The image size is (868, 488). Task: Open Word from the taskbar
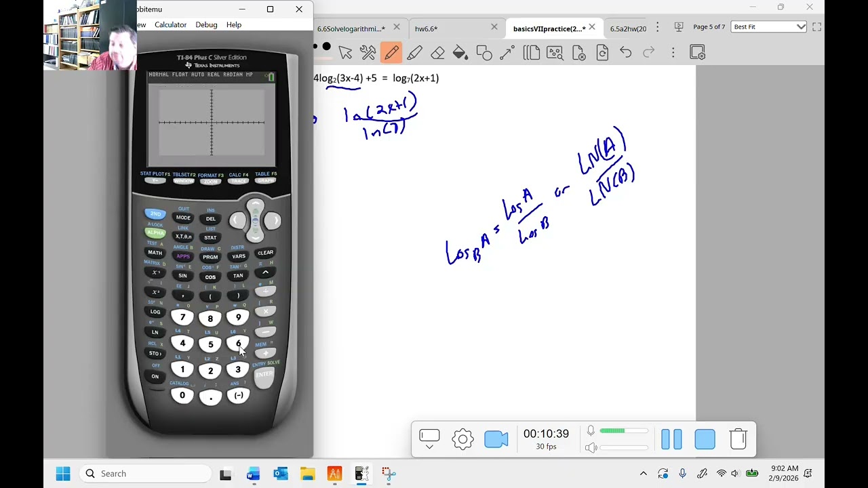(x=253, y=474)
